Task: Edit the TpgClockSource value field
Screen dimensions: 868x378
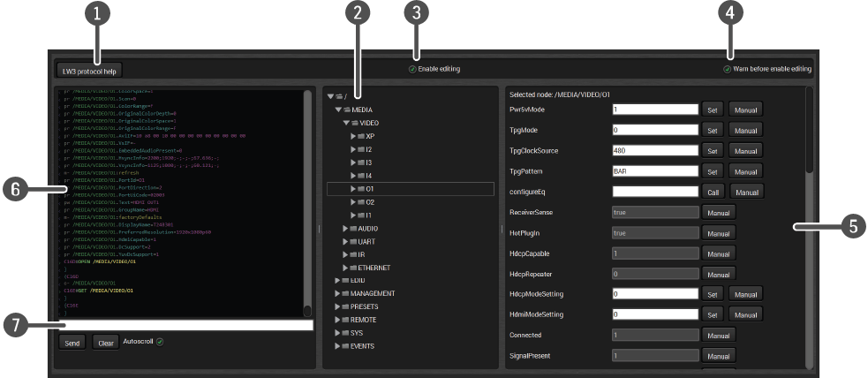Action: pos(655,150)
